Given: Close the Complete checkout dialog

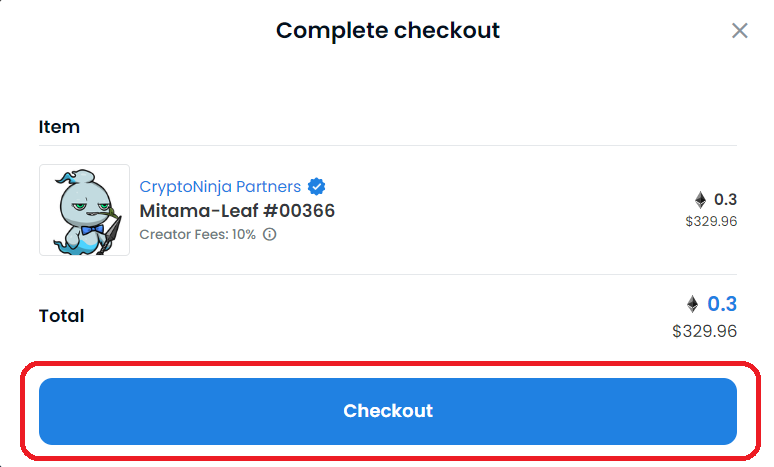Looking at the screenshot, I should [x=739, y=31].
